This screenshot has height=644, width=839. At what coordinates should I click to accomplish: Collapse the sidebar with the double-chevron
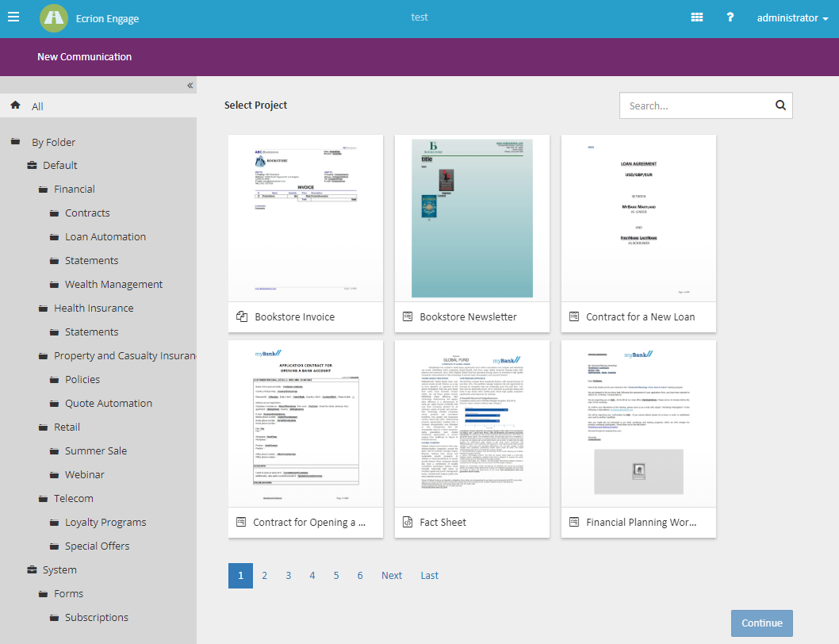coord(190,85)
